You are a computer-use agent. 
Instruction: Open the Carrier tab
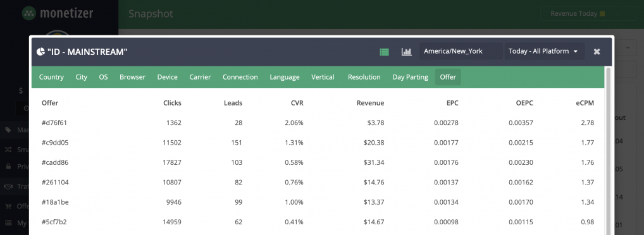[200, 77]
